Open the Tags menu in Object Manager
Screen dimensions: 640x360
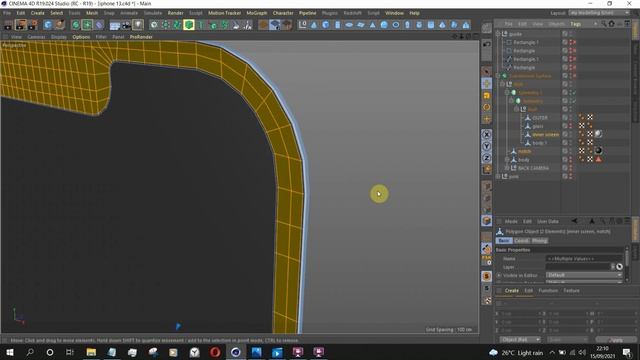(x=576, y=24)
